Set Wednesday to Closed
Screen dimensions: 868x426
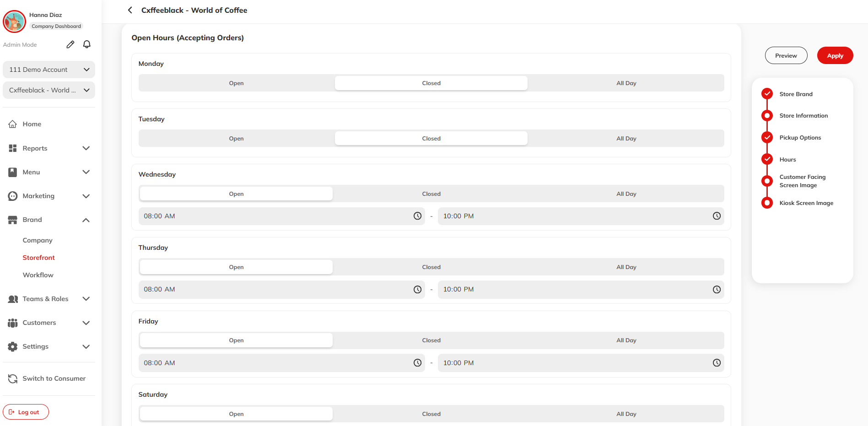(431, 194)
